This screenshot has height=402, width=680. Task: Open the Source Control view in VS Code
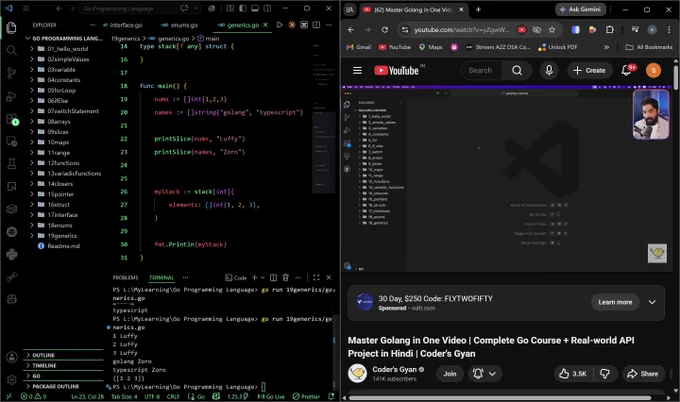12,73
